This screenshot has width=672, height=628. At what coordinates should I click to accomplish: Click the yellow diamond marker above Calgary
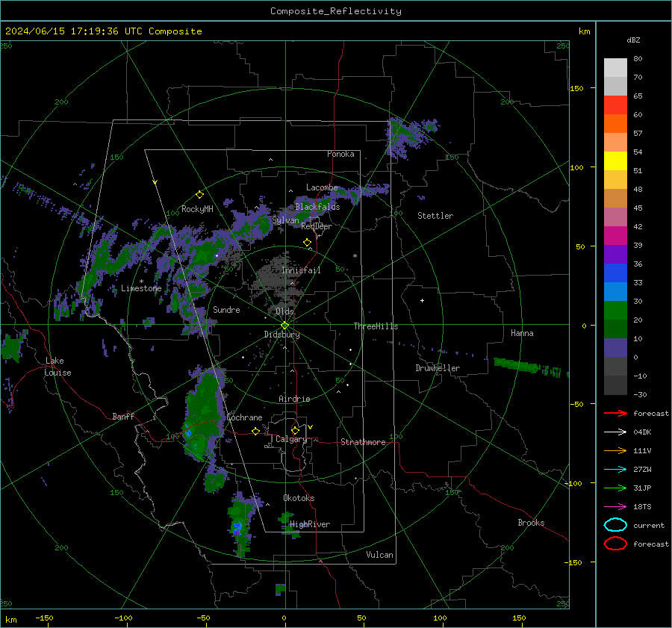(x=295, y=430)
